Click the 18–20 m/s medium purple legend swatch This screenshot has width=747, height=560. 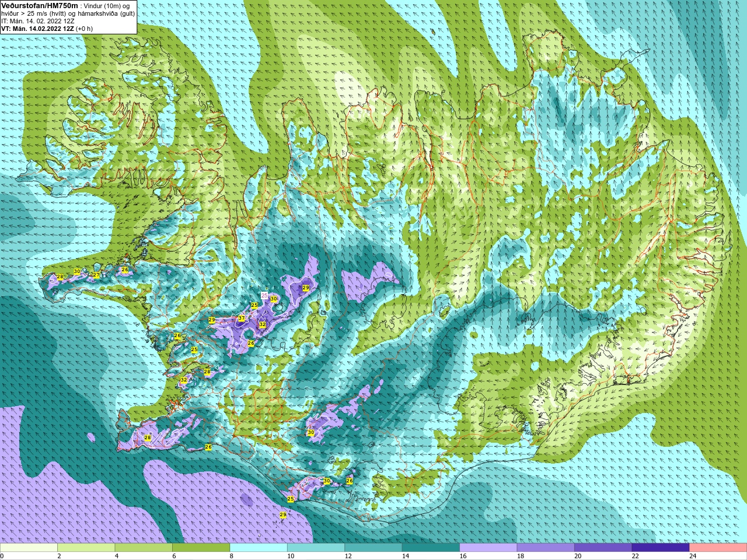coord(546,548)
